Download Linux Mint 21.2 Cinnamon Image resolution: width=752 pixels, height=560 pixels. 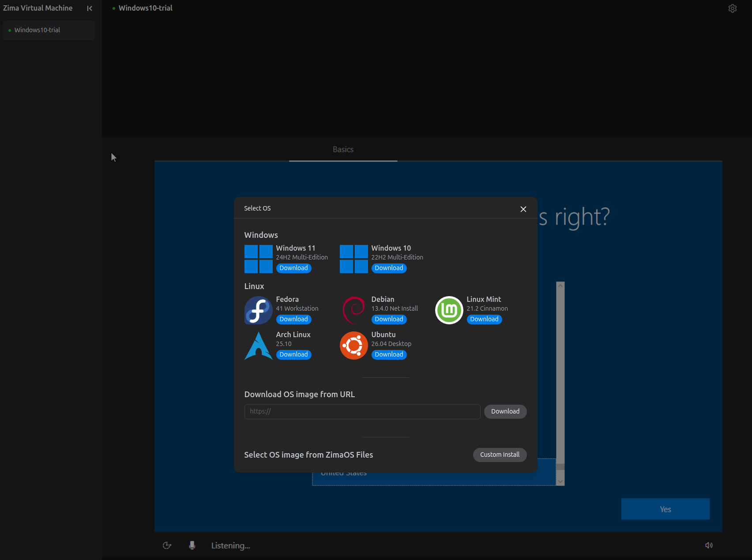click(x=485, y=319)
